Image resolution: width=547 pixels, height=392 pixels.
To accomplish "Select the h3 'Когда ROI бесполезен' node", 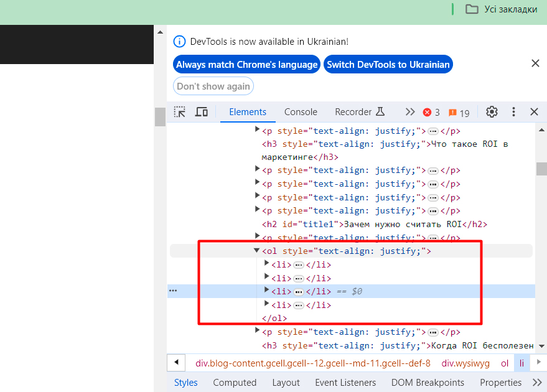I will (398, 345).
